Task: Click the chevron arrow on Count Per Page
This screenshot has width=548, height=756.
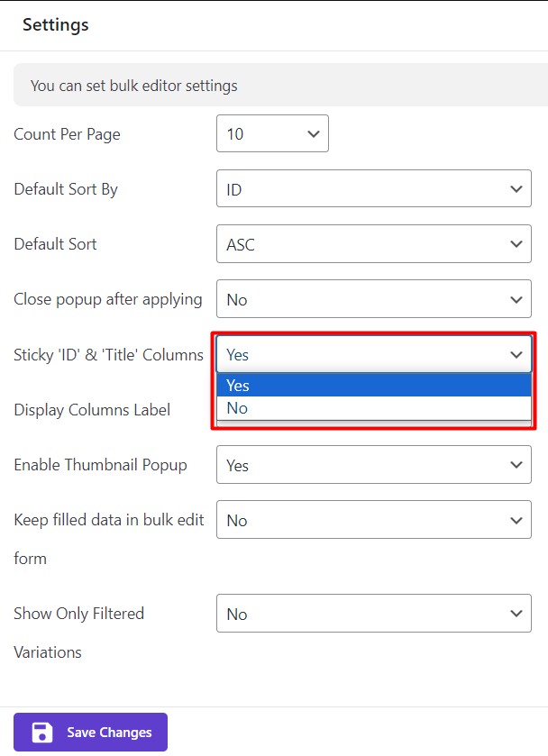Action: pos(314,134)
